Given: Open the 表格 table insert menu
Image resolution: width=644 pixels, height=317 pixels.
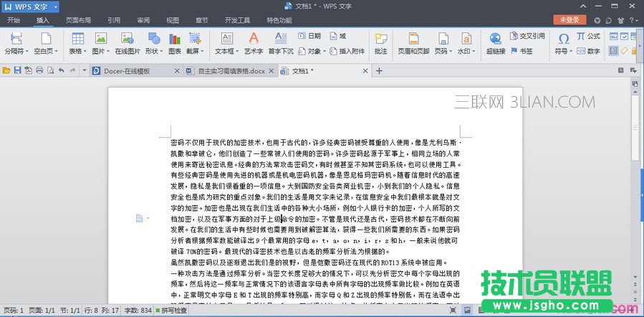Looking at the screenshot, I should (77, 44).
